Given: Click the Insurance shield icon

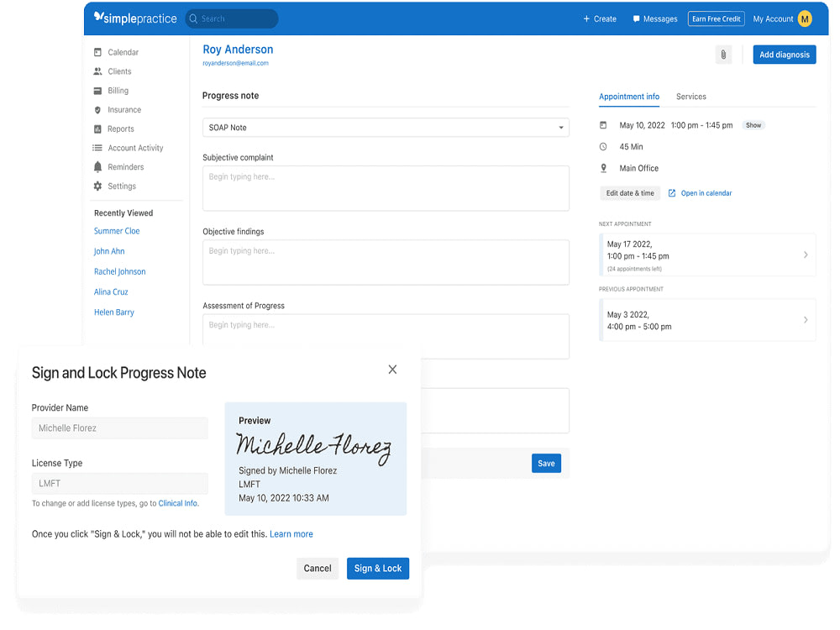Looking at the screenshot, I should click(97, 110).
